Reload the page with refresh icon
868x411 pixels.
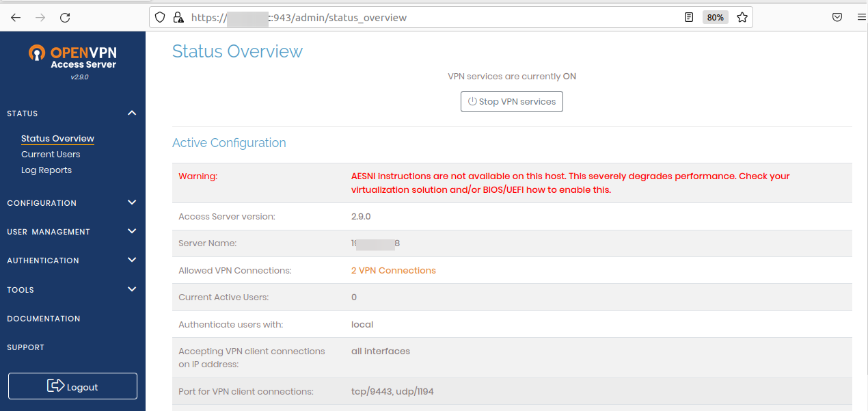[x=65, y=17]
